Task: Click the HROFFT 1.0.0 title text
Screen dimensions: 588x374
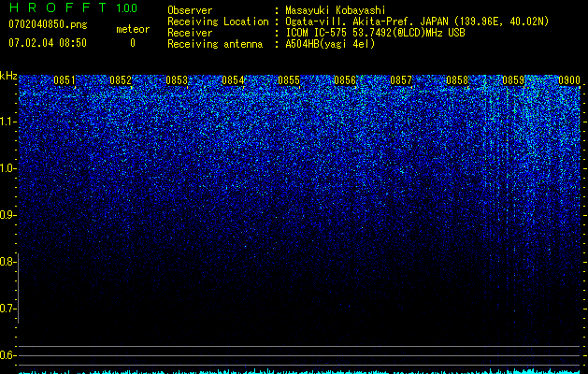Action: 73,7
